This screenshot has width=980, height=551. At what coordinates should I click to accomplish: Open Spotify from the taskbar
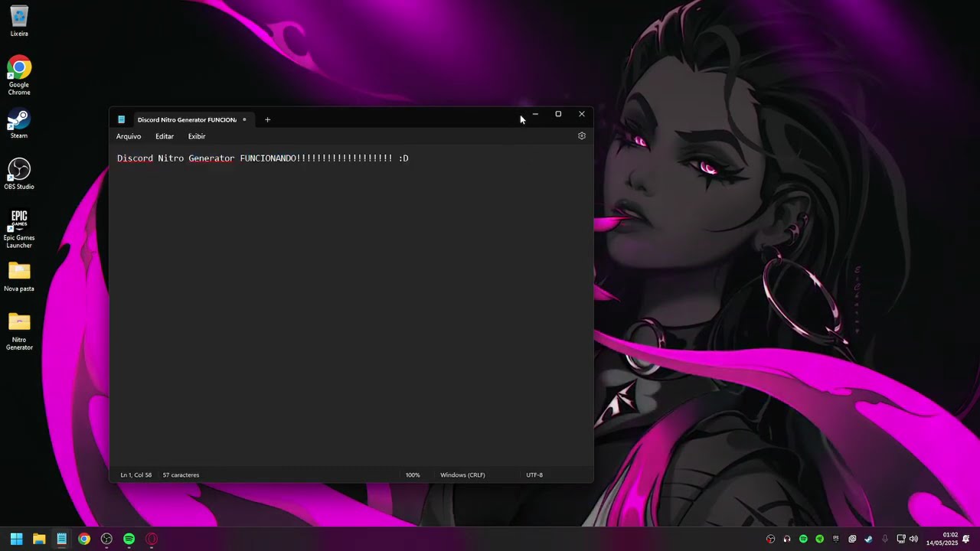click(129, 539)
